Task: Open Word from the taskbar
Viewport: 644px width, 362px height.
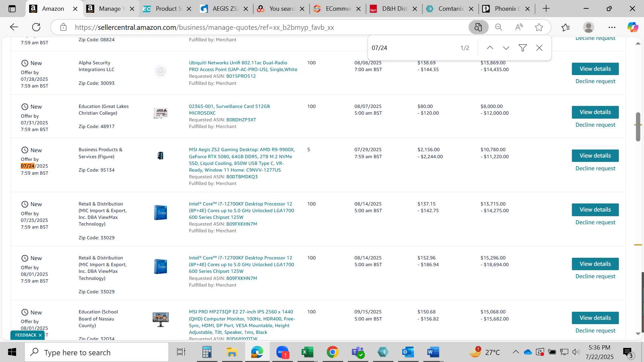Action: point(433,352)
